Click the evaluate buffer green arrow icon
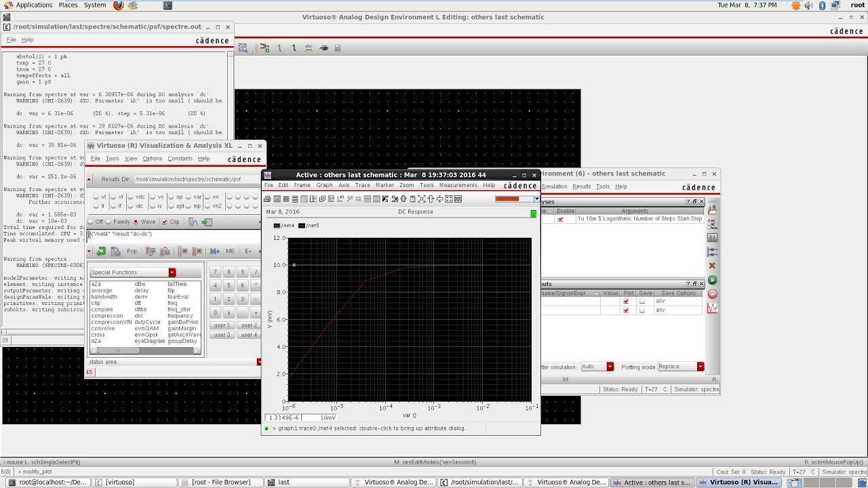868x488 pixels. point(101,251)
